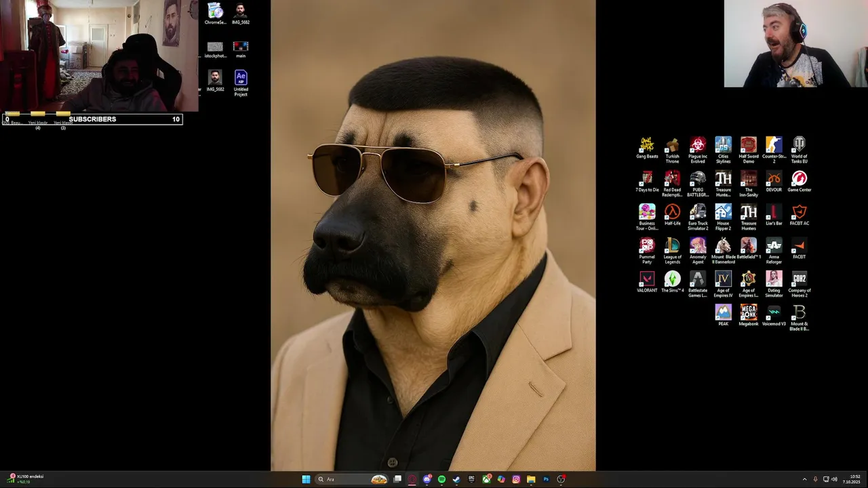Screen dimensions: 868x488
Task: Click the Arma Reforger icon
Action: click(774, 251)
